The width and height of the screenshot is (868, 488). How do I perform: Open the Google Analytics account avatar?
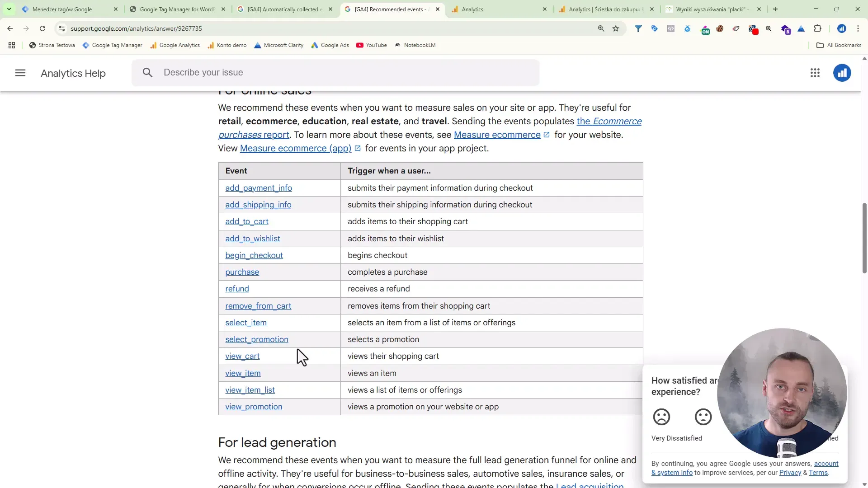pos(842,73)
